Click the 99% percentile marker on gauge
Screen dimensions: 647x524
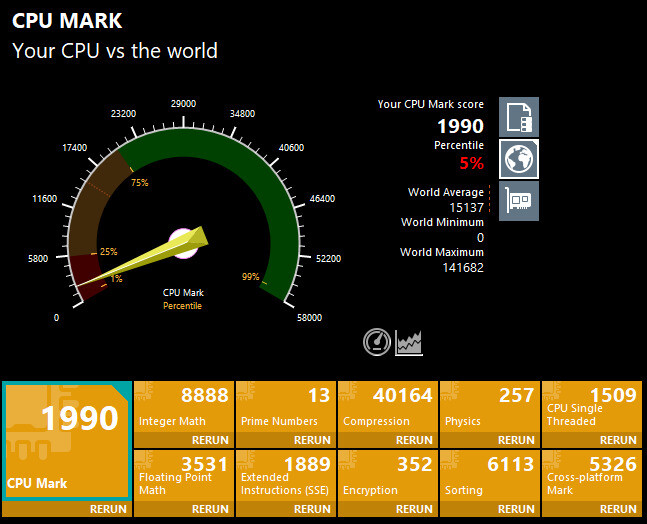(250, 277)
